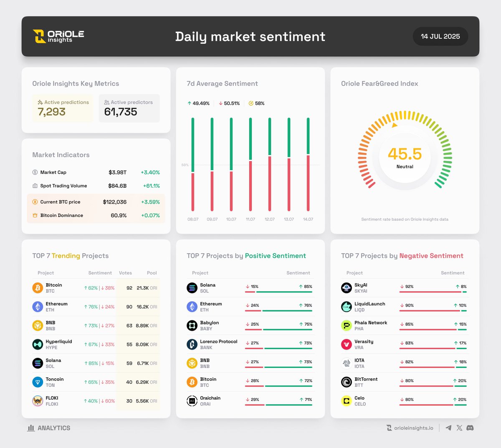
Task: Click the Solana icon in Positive Sentiment list
Action: pyautogui.click(x=192, y=288)
